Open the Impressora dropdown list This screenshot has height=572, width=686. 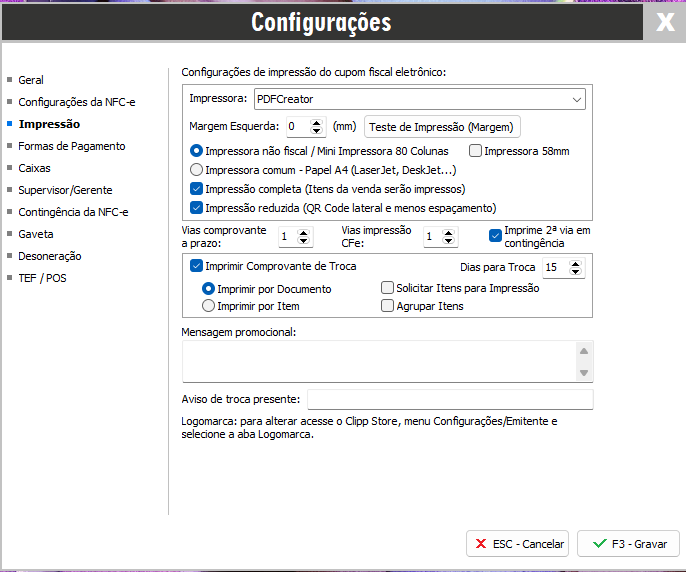576,99
